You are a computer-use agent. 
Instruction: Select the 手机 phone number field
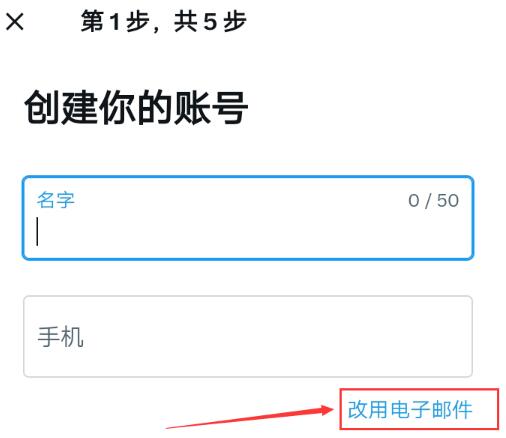[248, 336]
